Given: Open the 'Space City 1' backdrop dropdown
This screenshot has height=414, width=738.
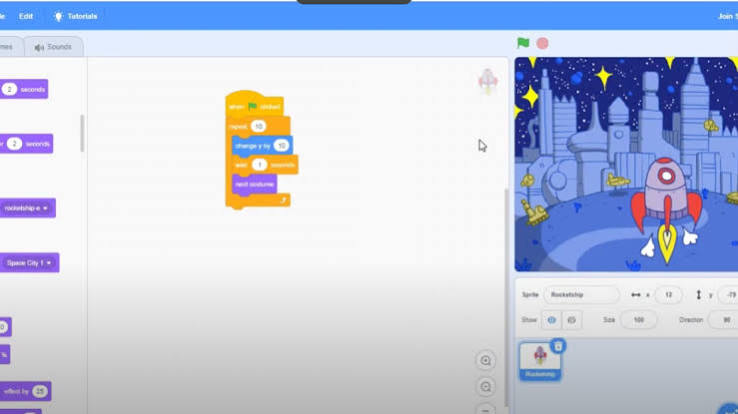Looking at the screenshot, I should [x=29, y=263].
